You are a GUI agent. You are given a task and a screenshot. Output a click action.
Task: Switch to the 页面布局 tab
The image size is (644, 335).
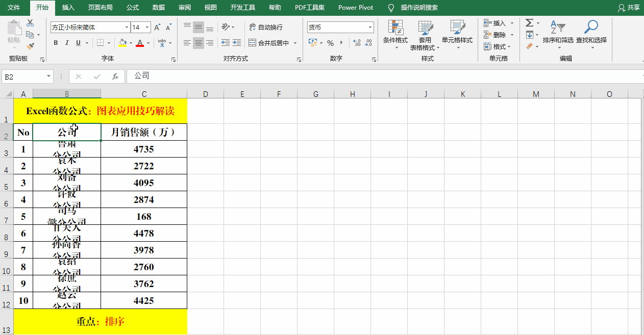tap(100, 8)
